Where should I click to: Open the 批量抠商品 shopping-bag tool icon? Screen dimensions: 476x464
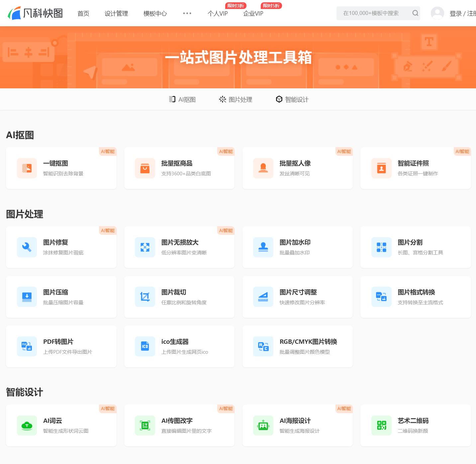click(145, 168)
